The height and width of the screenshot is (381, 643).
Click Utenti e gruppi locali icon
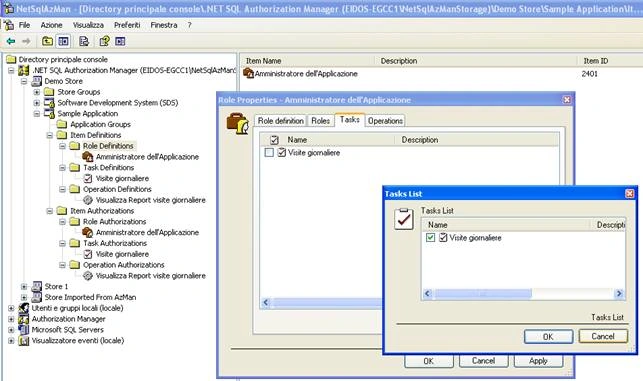tap(24, 308)
